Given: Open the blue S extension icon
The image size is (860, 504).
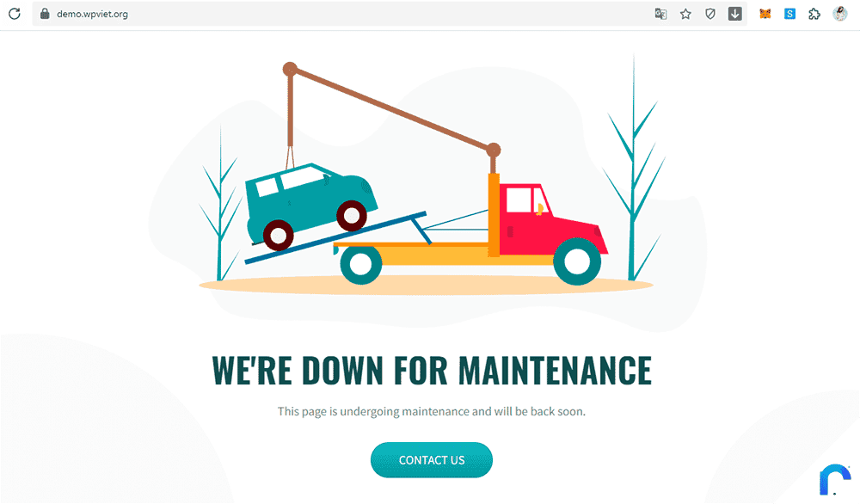Looking at the screenshot, I should click(789, 14).
